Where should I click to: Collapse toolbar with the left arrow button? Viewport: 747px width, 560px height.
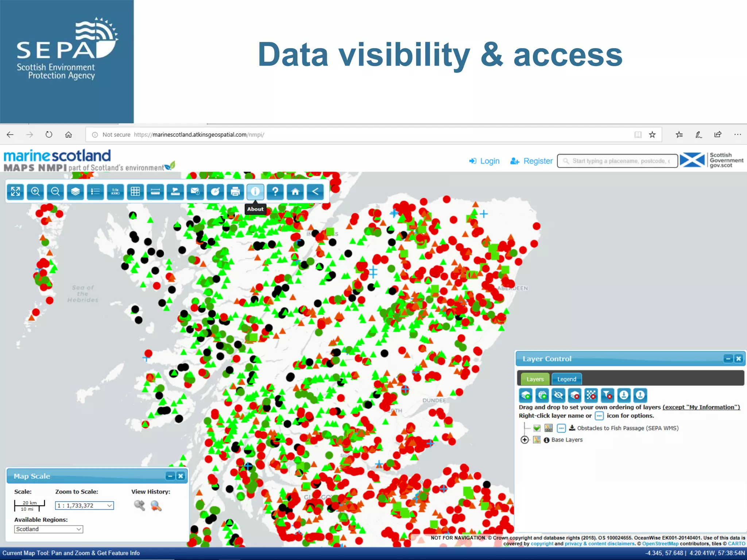pyautogui.click(x=315, y=191)
